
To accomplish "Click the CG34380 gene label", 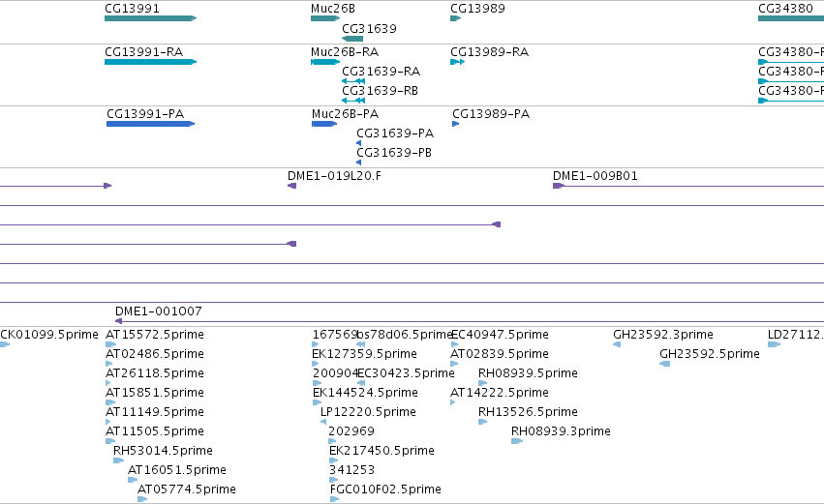I will click(785, 9).
